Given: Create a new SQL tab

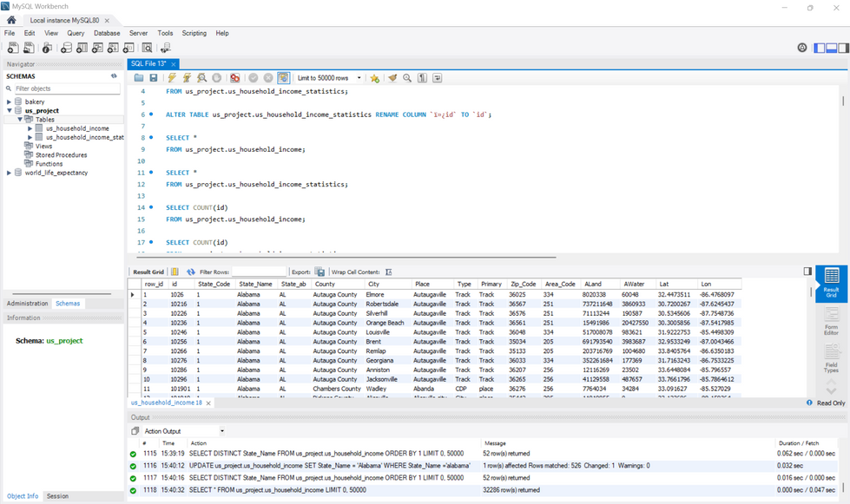Looking at the screenshot, I should pyautogui.click(x=13, y=47).
